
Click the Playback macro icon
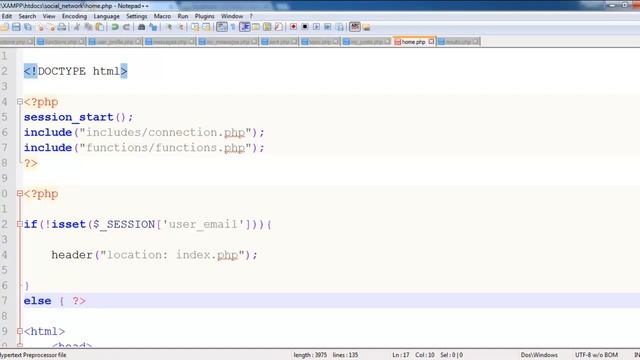[316, 27]
